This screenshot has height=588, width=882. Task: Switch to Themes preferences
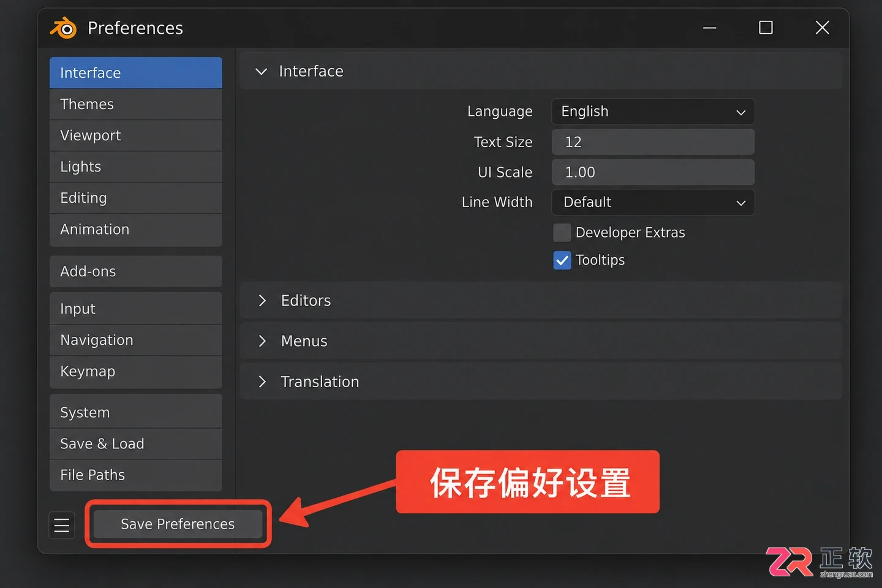(x=136, y=104)
